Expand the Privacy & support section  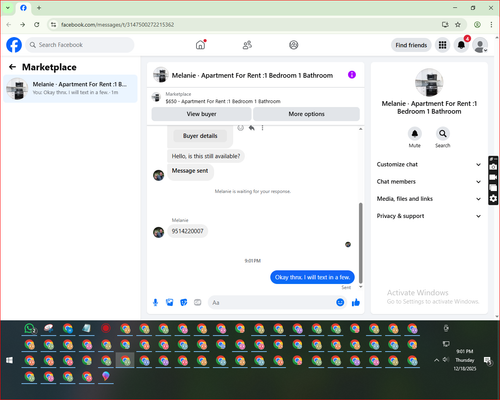coord(429,216)
